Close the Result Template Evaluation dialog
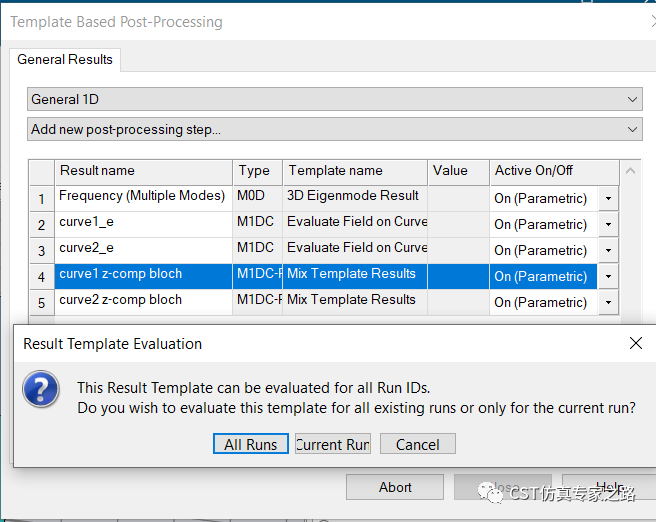Viewport: 656px width, 522px height. (x=636, y=343)
